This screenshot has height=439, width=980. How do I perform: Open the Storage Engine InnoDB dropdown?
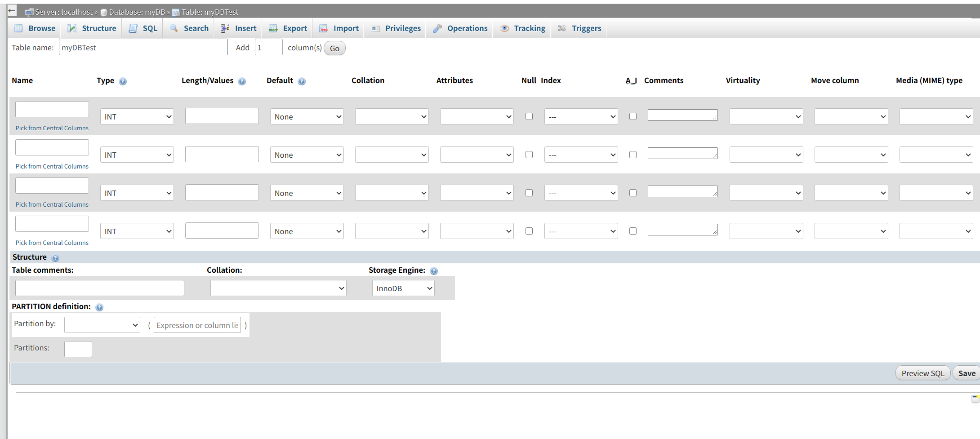(x=403, y=288)
